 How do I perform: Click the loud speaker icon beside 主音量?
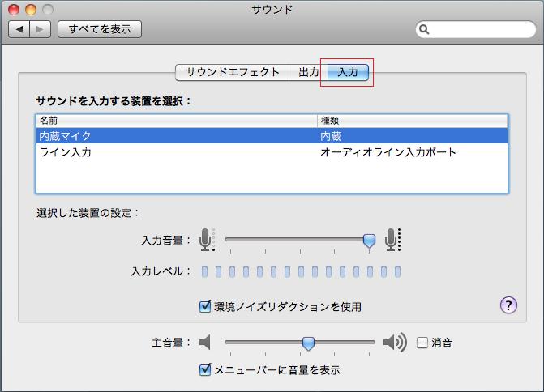[x=395, y=343]
